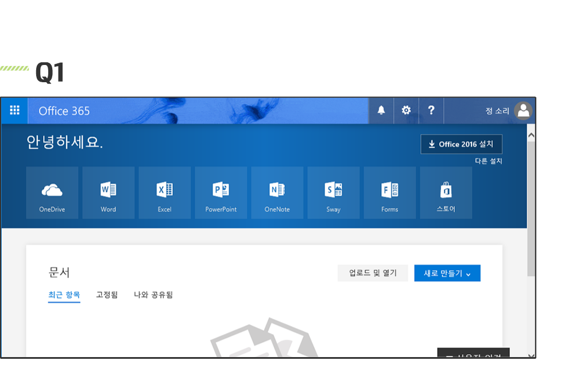Open the 다른 설치 link

pos(488,161)
